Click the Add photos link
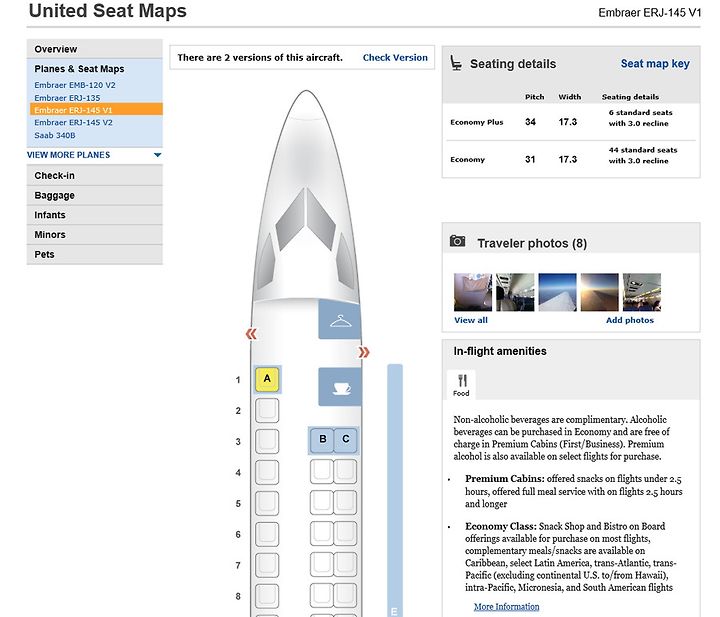Image resolution: width=720 pixels, height=617 pixels. pos(630,320)
